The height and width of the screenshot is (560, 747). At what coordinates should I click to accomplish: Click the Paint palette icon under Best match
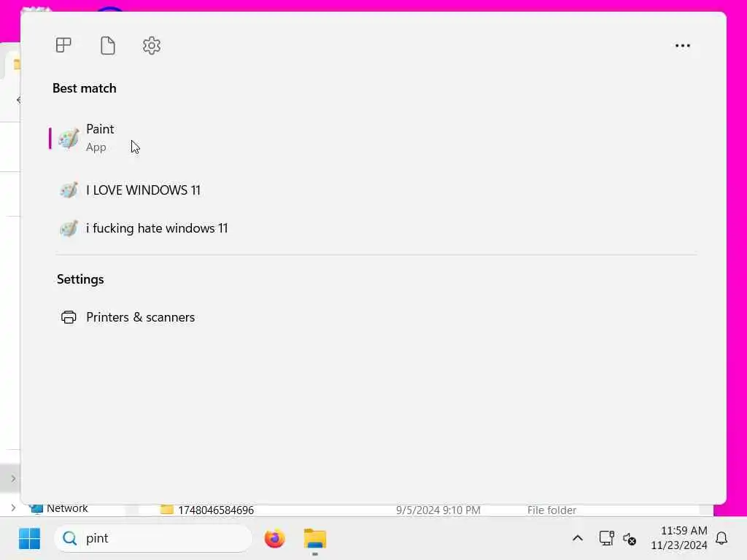click(x=69, y=139)
